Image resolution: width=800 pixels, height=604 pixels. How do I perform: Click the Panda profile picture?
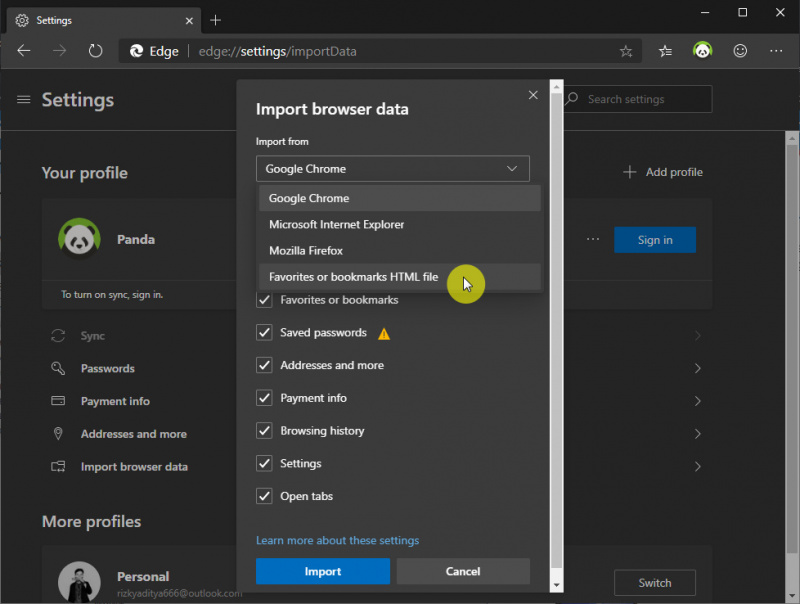(x=79, y=238)
